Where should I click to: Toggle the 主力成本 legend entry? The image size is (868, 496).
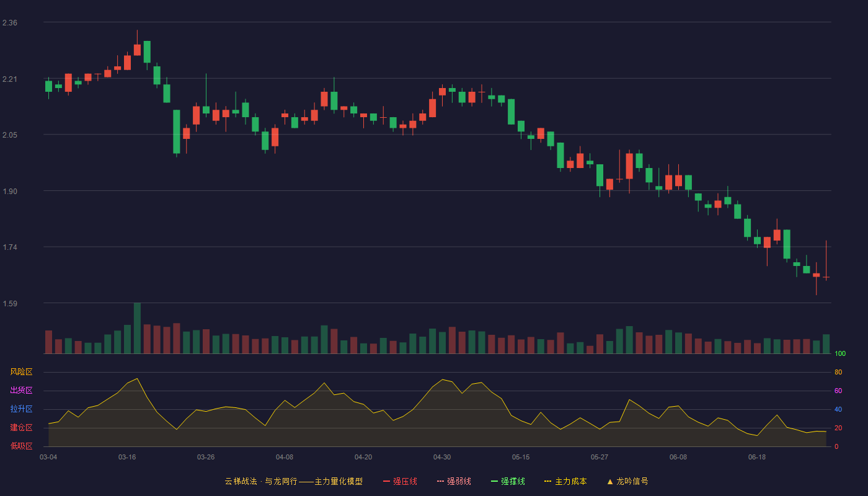[565, 481]
